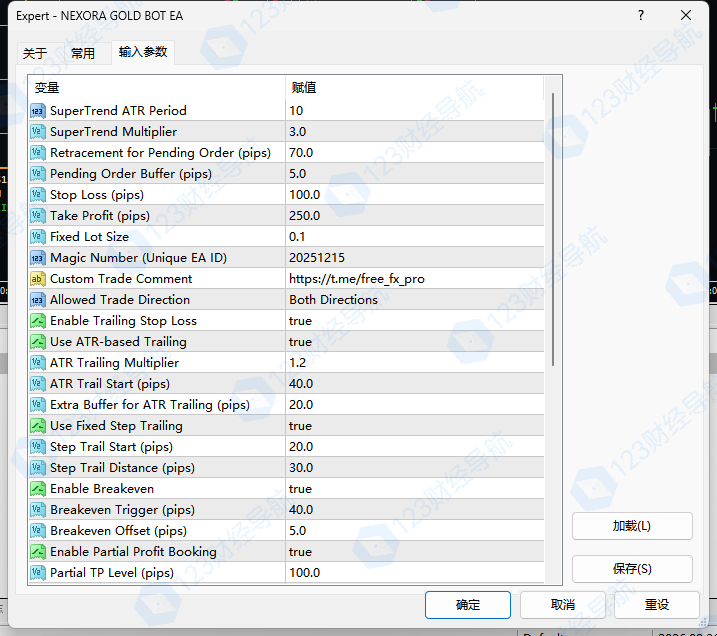
Task: Click the Stop Loss parameter icon
Action: [37, 195]
